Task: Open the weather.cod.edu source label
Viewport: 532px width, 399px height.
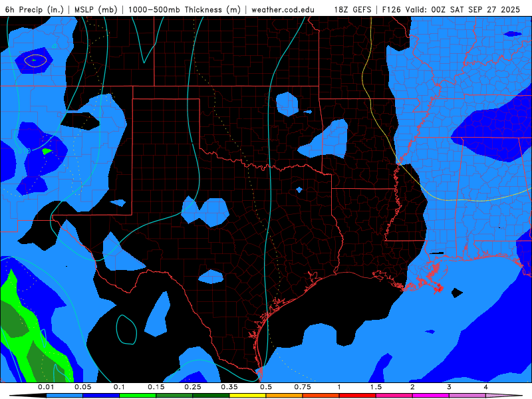Action: [283, 9]
